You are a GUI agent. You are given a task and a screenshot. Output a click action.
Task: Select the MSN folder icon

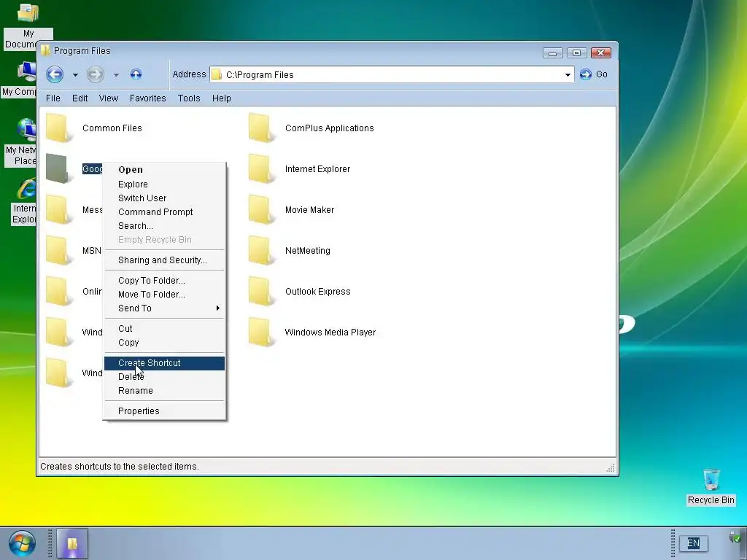tap(58, 251)
